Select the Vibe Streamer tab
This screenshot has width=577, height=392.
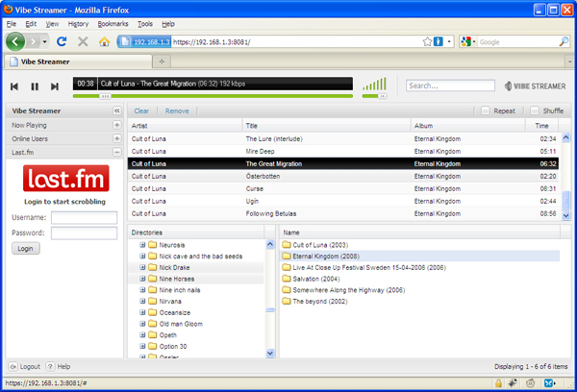(78, 61)
